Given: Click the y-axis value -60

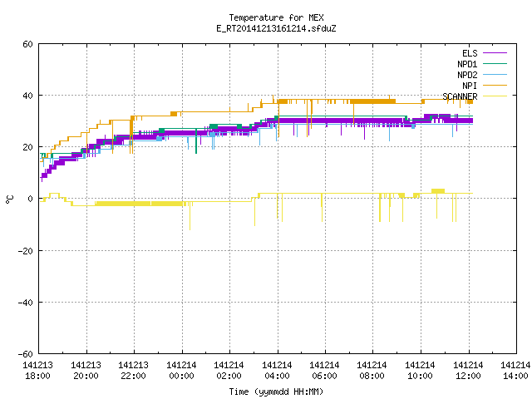Looking at the screenshot, I should (x=26, y=354).
